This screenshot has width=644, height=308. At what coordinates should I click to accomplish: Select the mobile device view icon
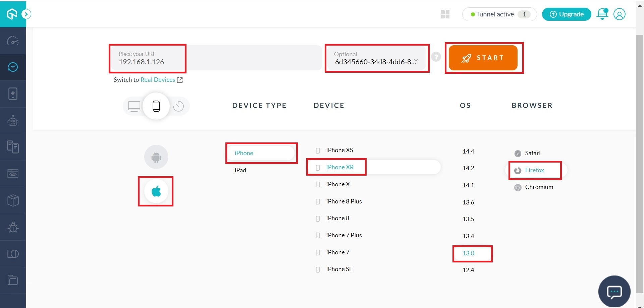156,106
